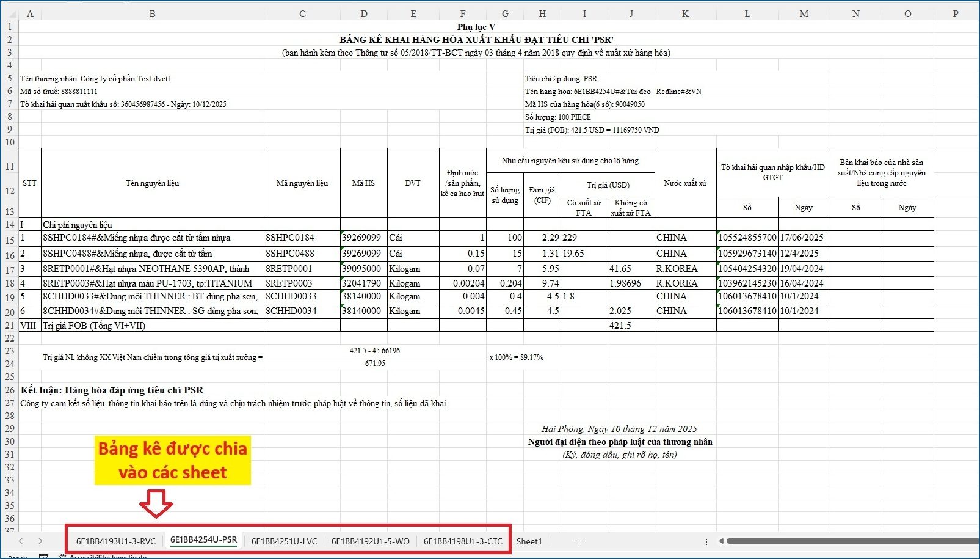Open the 6E1BB4193U1-3-RVC sheet tab
Image resolution: width=980 pixels, height=559 pixels.
pyautogui.click(x=115, y=541)
